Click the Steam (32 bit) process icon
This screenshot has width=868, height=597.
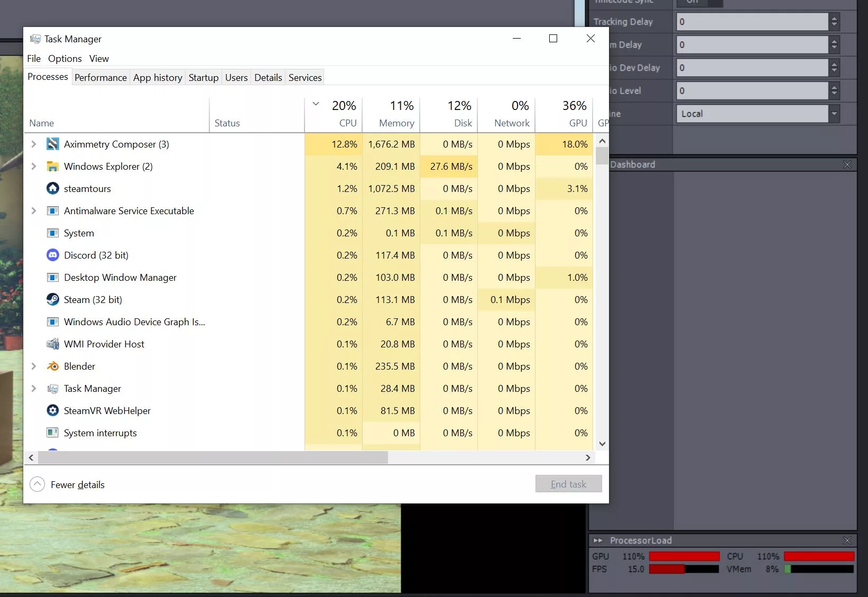coord(53,299)
